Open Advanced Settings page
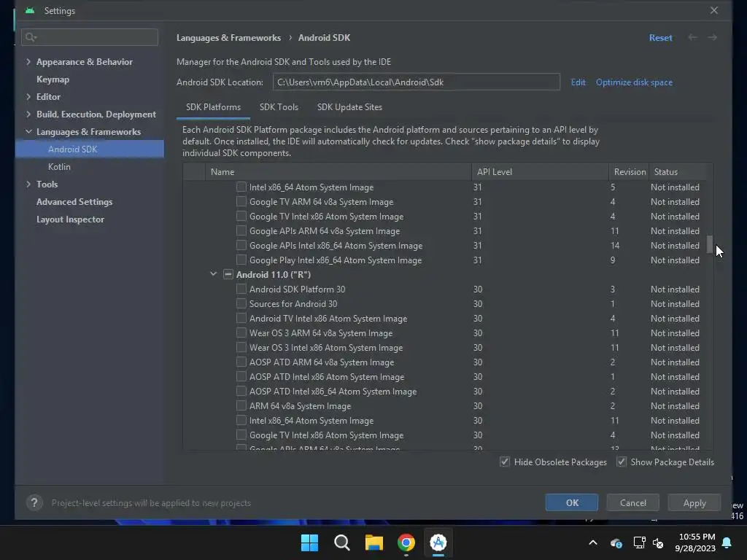The height and width of the screenshot is (560, 747). (74, 202)
